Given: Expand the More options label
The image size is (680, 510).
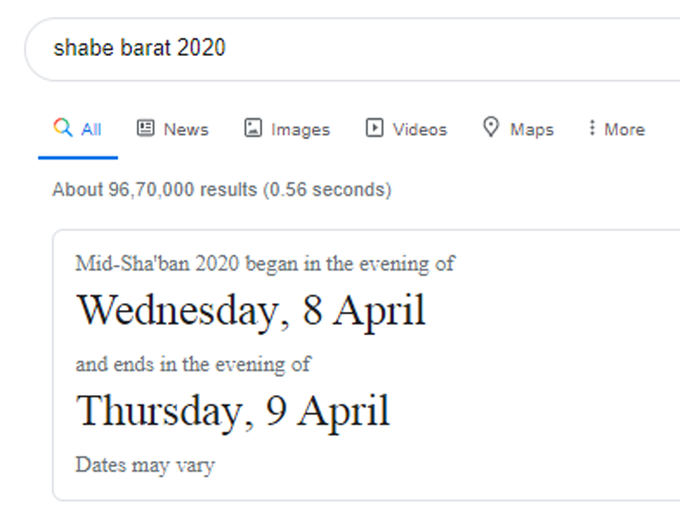Looking at the screenshot, I should click(x=625, y=130).
